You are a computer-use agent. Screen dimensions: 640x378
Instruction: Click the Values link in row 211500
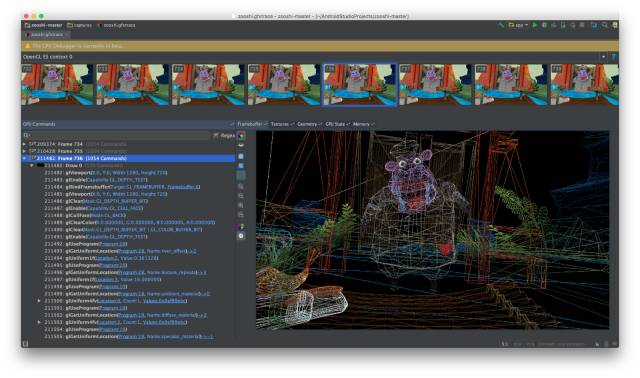tap(164, 301)
